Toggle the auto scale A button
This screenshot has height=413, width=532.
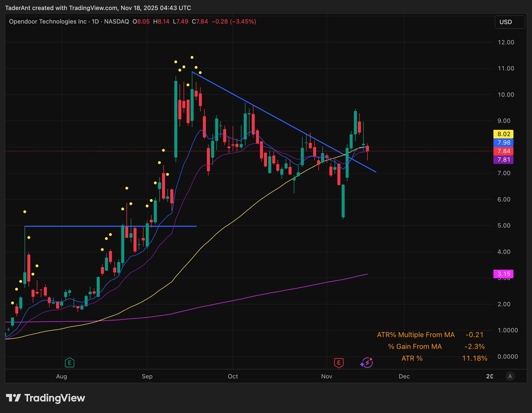click(510, 376)
